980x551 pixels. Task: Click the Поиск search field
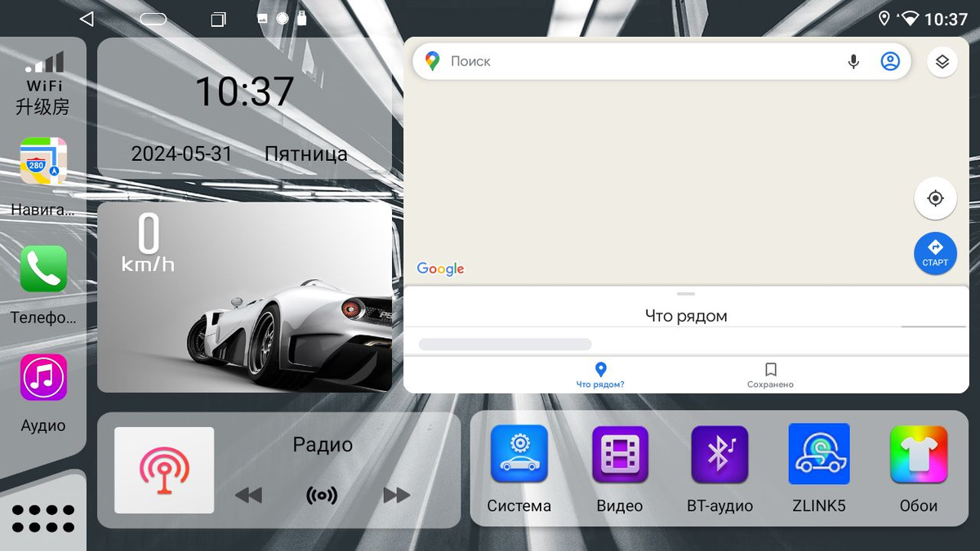click(x=637, y=61)
